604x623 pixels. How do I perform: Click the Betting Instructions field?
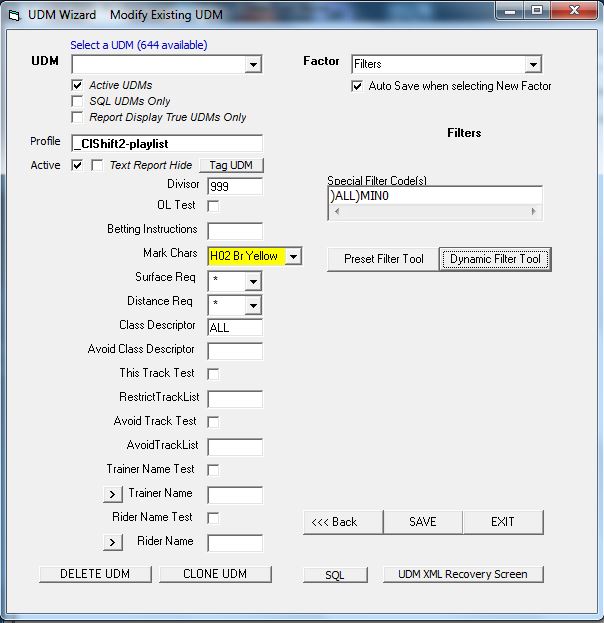[235, 231]
